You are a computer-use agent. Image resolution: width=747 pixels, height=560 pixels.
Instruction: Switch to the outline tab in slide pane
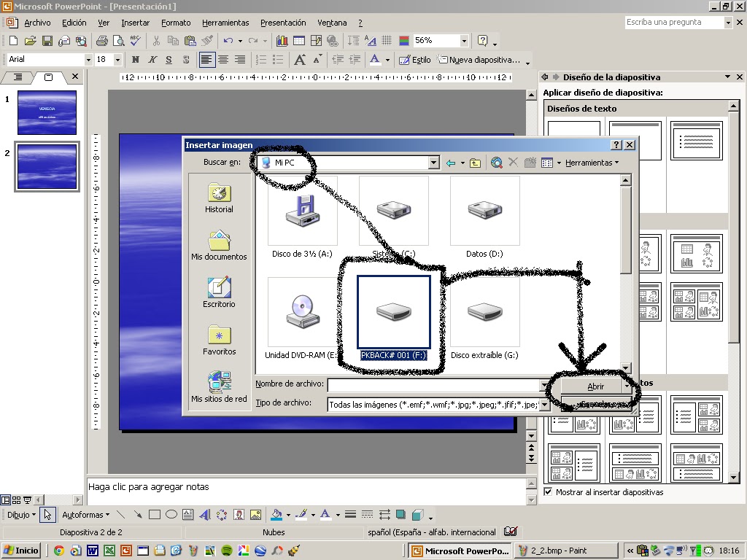(x=18, y=77)
